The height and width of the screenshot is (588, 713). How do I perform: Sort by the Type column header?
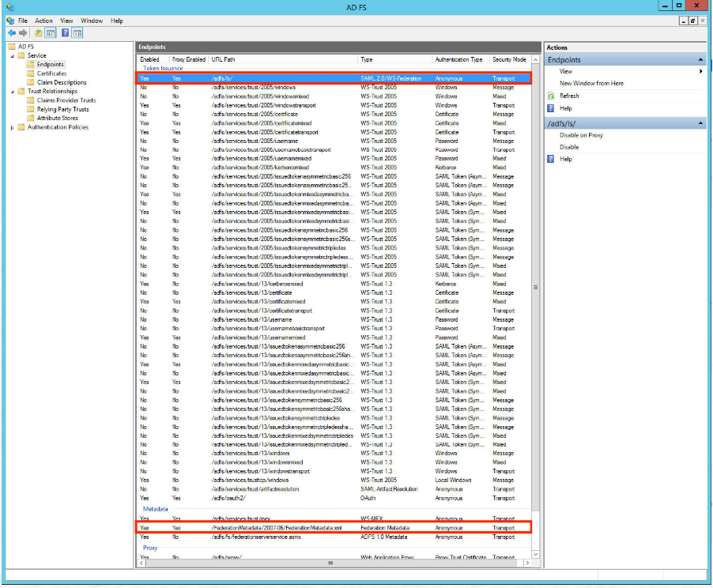(394, 59)
